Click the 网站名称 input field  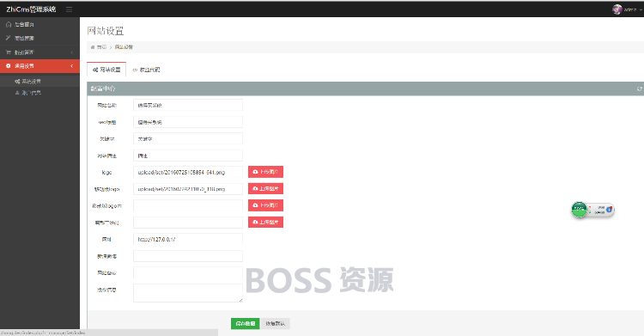coord(188,105)
